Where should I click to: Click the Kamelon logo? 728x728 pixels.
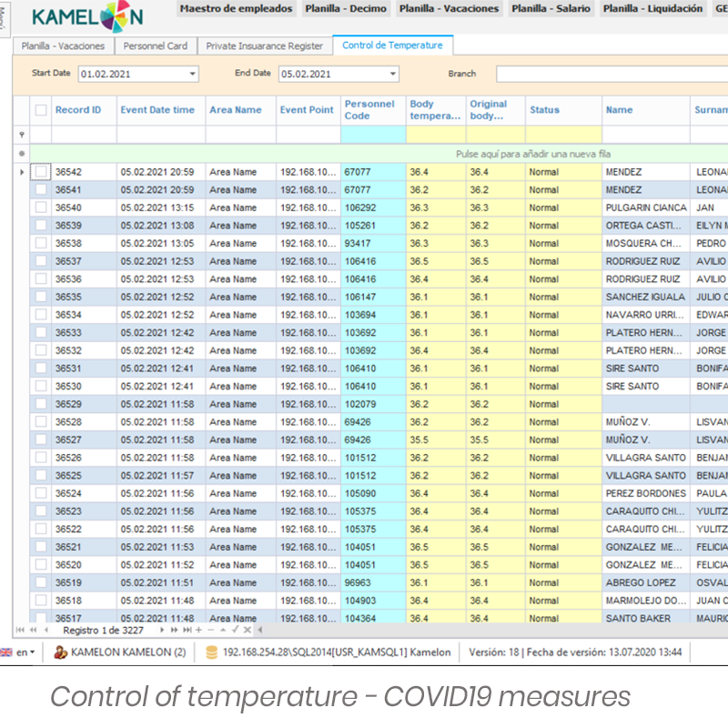(87, 17)
